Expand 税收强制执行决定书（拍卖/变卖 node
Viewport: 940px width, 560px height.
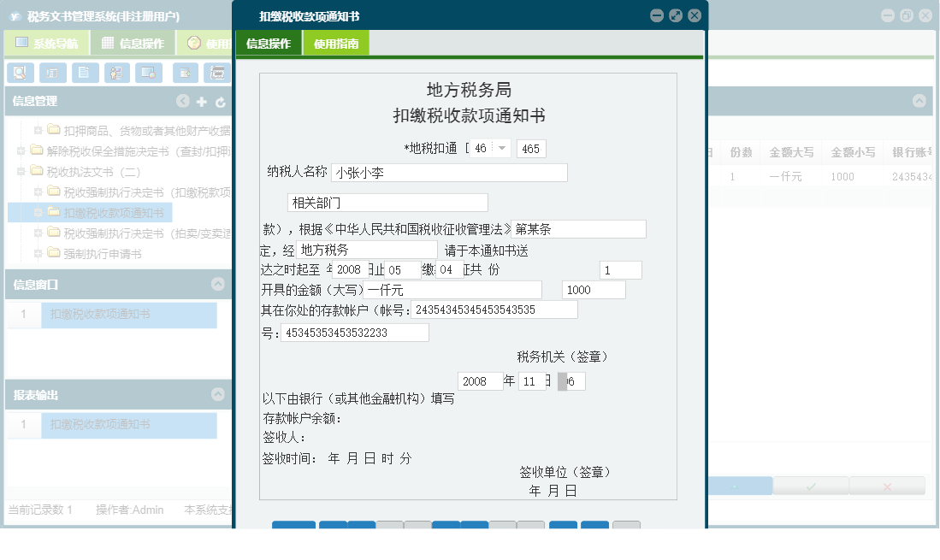click(x=38, y=233)
